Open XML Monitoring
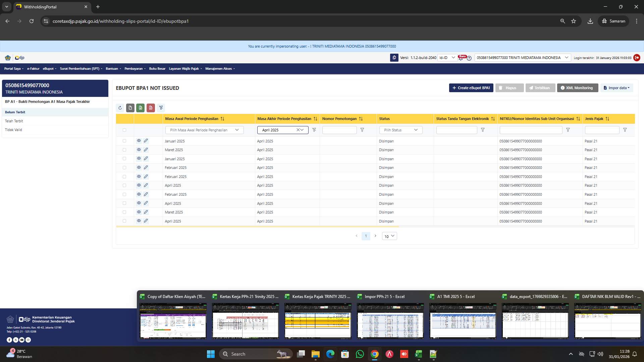644x362 pixels. (x=577, y=88)
